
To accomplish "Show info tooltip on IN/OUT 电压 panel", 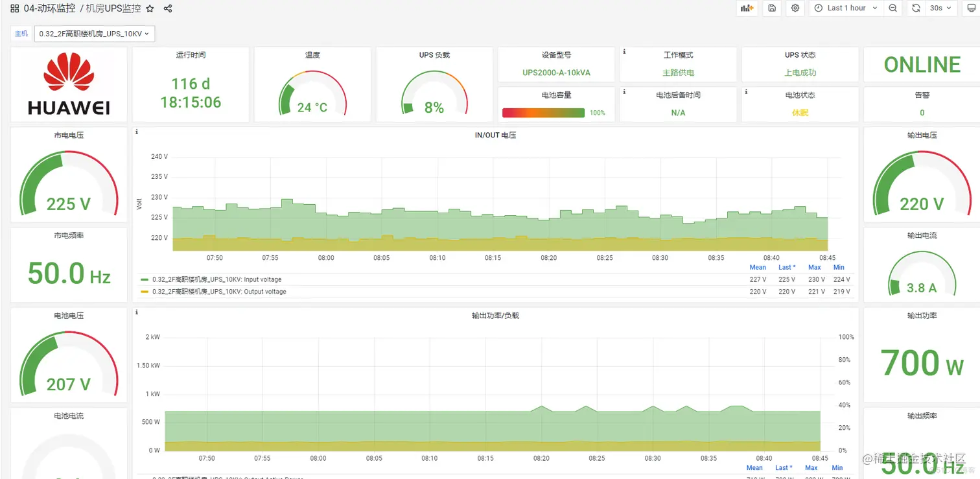I will (x=136, y=132).
